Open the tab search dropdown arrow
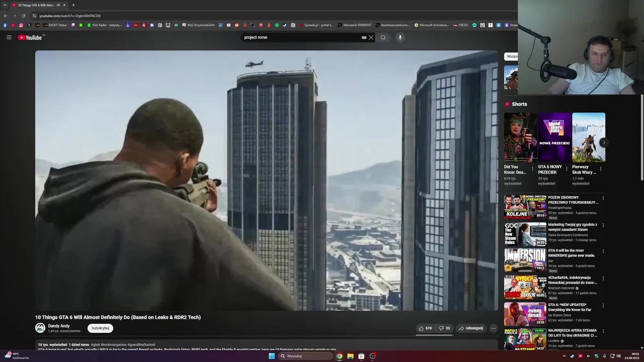Viewport: 644px width, 362px height. point(5,5)
